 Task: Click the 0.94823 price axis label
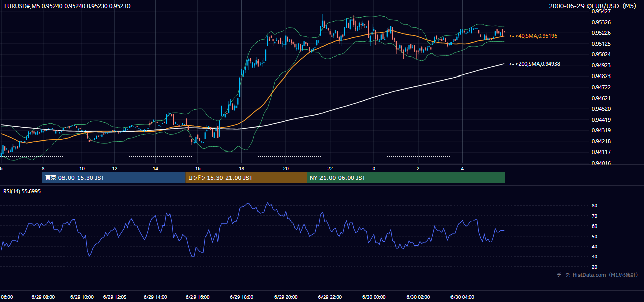click(x=601, y=77)
